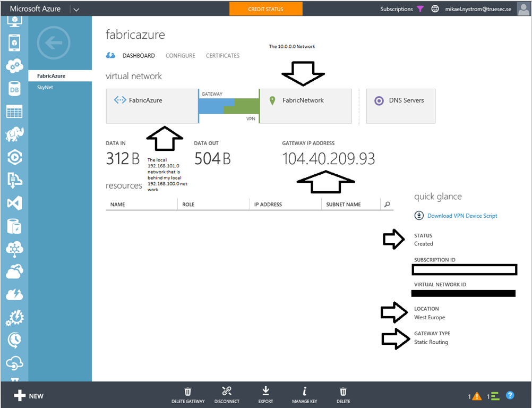The width and height of the screenshot is (532, 408).
Task: Switch to the Certificates tab
Action: click(222, 56)
